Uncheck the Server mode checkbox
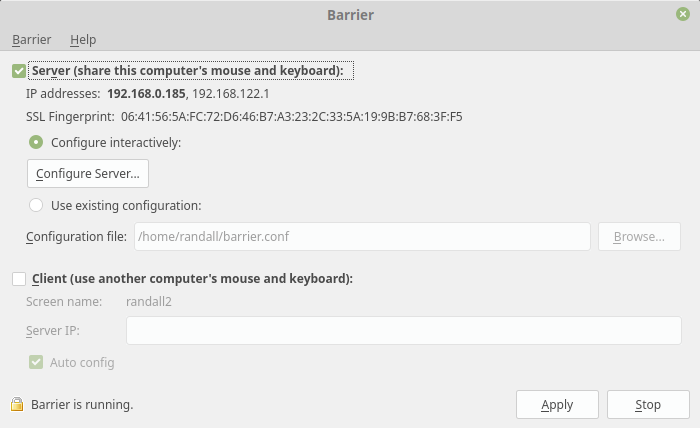The height and width of the screenshot is (428, 700). tap(19, 71)
